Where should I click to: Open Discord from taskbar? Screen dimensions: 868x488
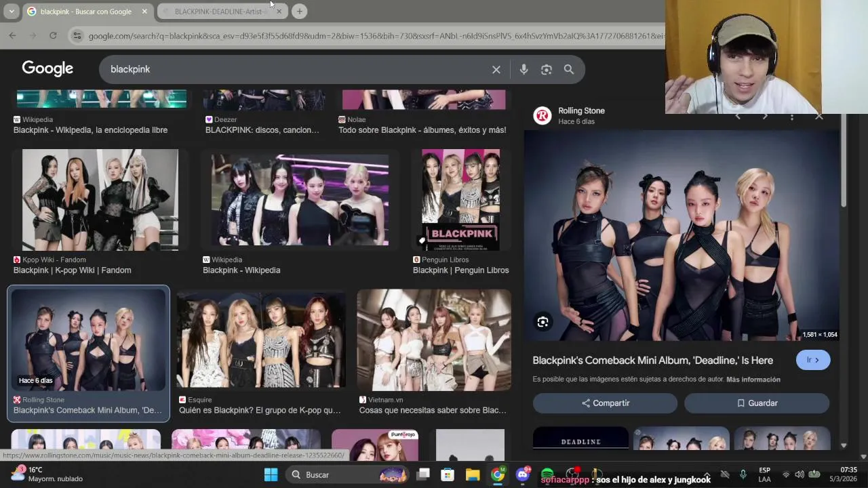(x=523, y=474)
